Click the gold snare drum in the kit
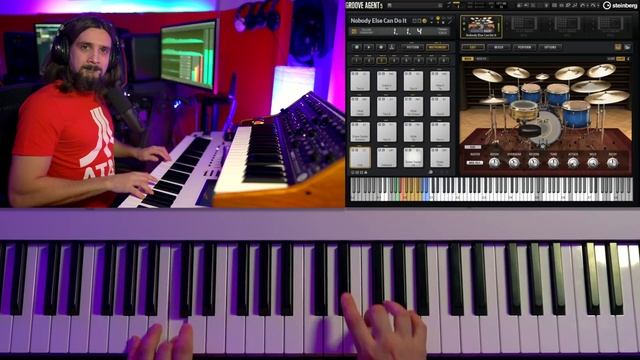Viewport: 640px width, 360px height. (524, 111)
